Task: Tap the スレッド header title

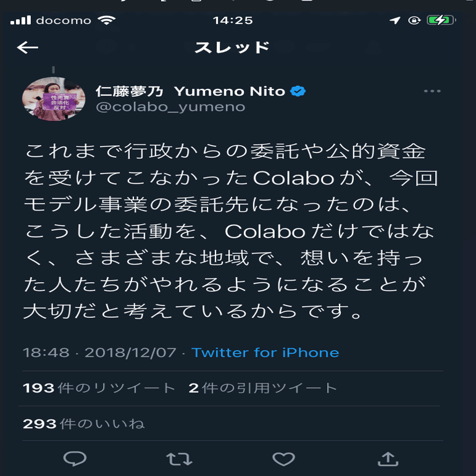Action: [x=232, y=48]
